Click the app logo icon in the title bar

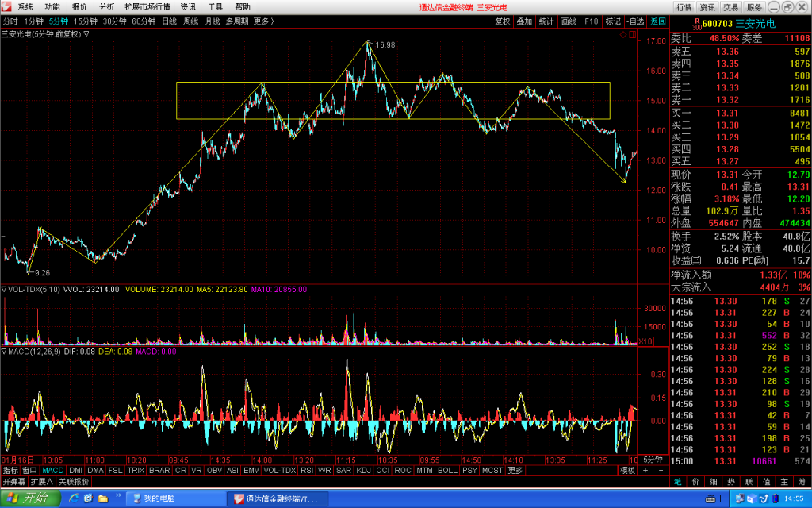click(6, 6)
